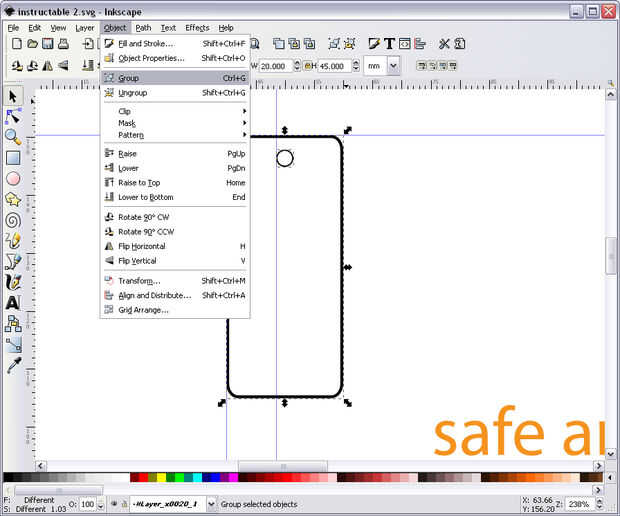Toggle current layer lock icon
620x516 pixels.
[124, 504]
